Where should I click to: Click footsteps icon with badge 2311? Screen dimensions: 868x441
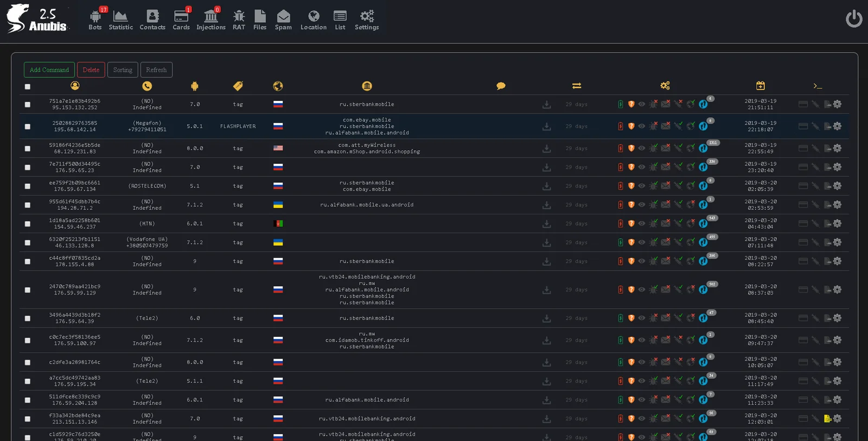pyautogui.click(x=704, y=148)
